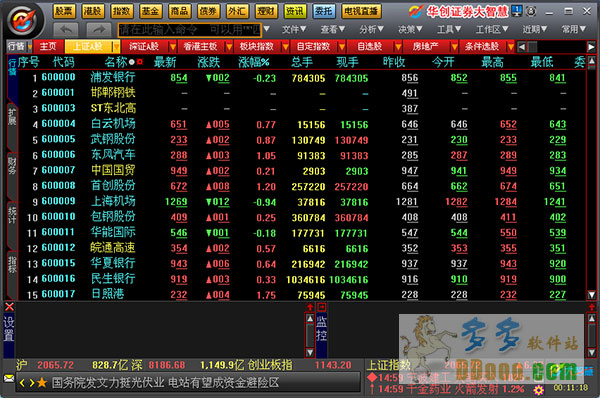Go forward with the right arrow button

pyautogui.click(x=99, y=29)
